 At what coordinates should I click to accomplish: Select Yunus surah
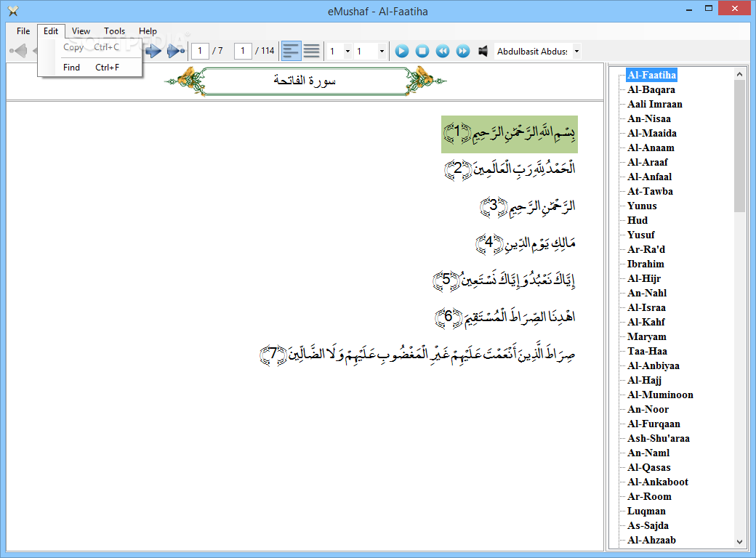click(x=642, y=206)
